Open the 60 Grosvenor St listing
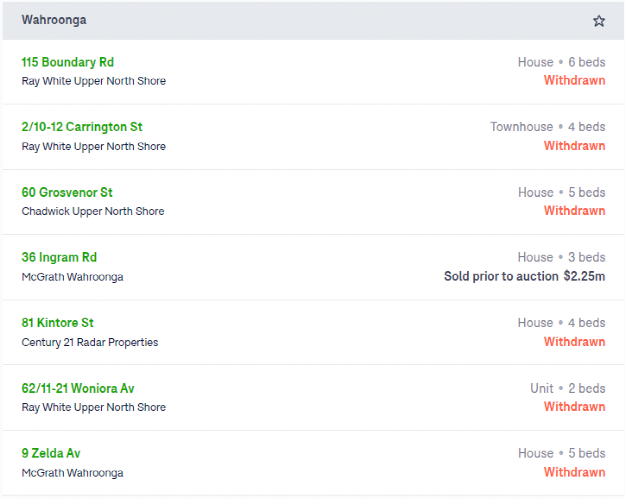 pos(67,193)
